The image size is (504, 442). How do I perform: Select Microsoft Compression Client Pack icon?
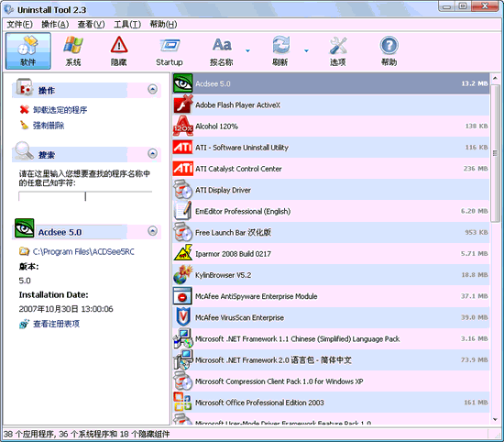pos(183,381)
